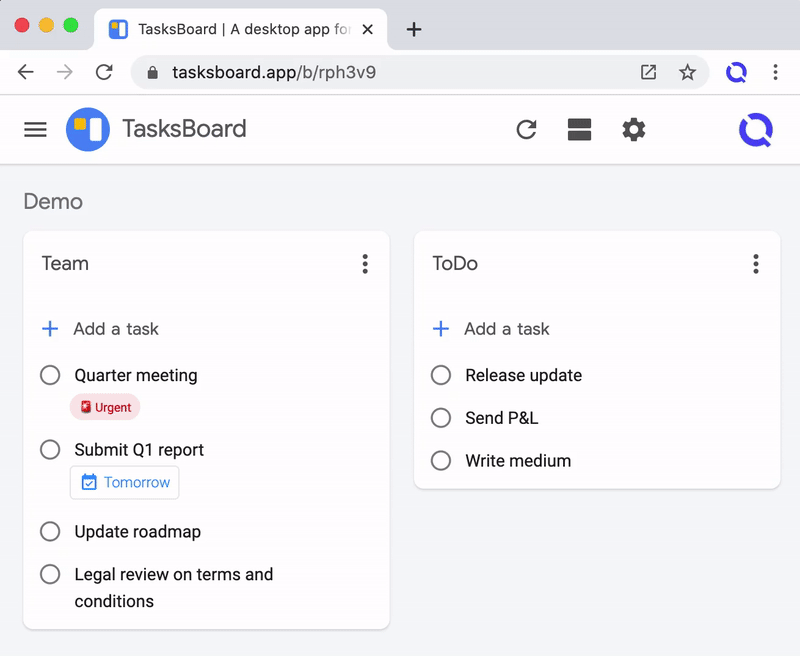Switch the board layout view icon

[x=579, y=130]
